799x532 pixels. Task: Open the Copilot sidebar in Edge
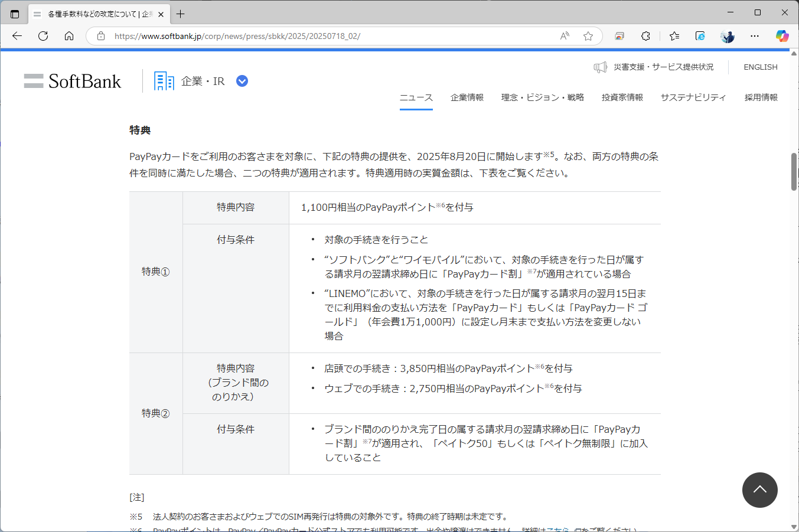[782, 36]
